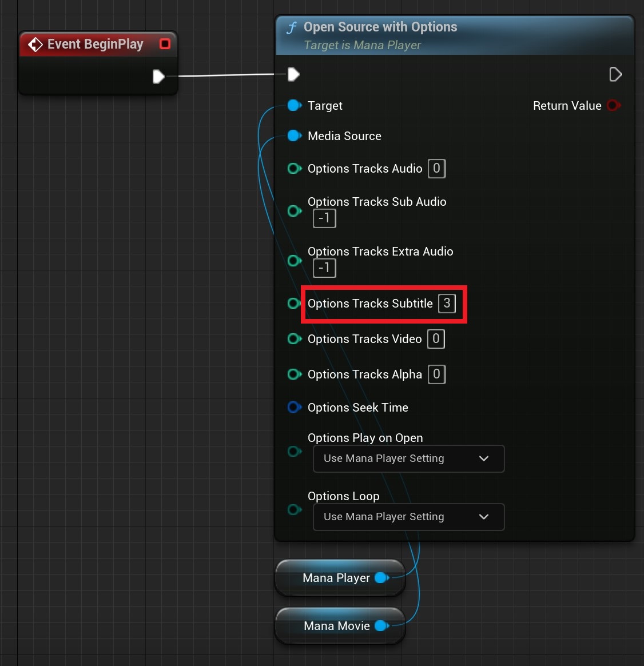Edit the Options Tracks Video value field

(x=436, y=339)
